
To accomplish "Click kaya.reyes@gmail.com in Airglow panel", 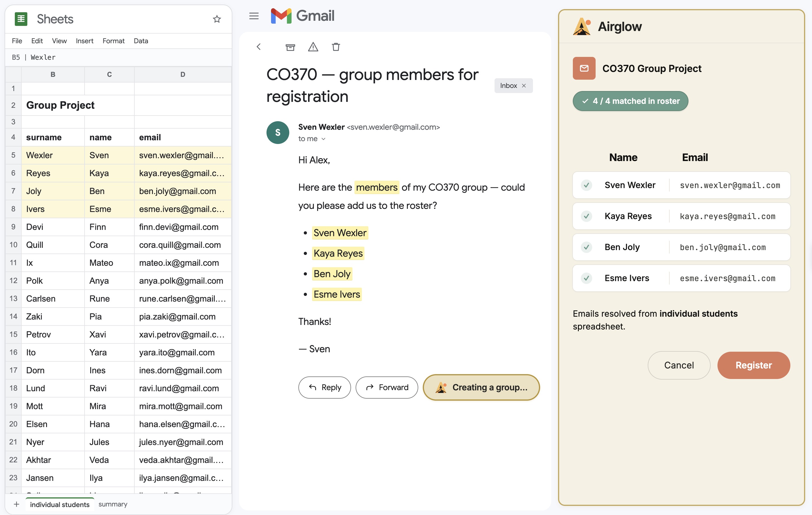I will click(x=727, y=216).
